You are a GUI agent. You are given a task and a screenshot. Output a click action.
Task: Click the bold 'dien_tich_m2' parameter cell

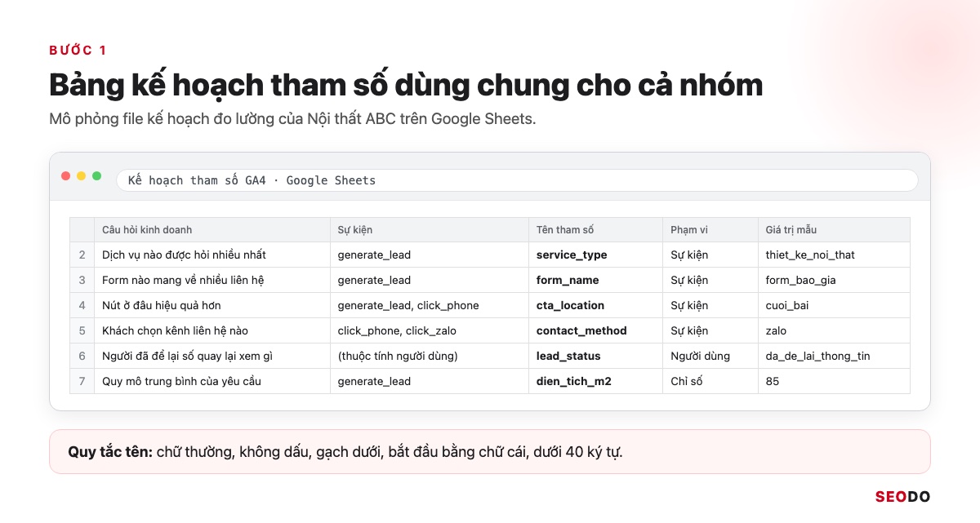pos(596,381)
